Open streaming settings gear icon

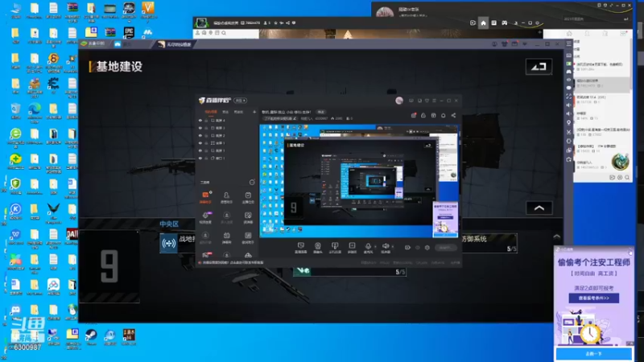pos(427,248)
